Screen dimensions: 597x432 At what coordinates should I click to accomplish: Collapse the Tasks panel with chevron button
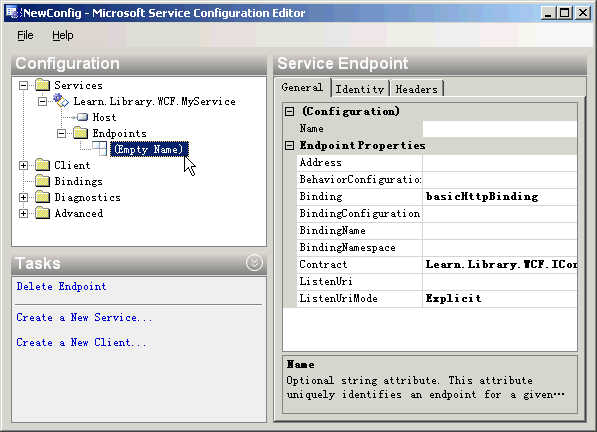point(254,263)
